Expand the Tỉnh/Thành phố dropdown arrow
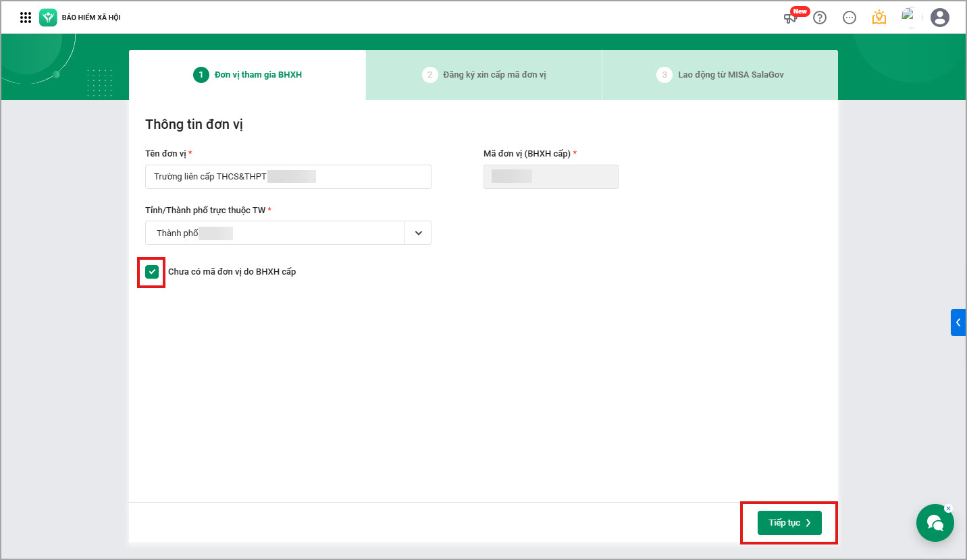Screen dimensions: 967x560 pos(418,233)
